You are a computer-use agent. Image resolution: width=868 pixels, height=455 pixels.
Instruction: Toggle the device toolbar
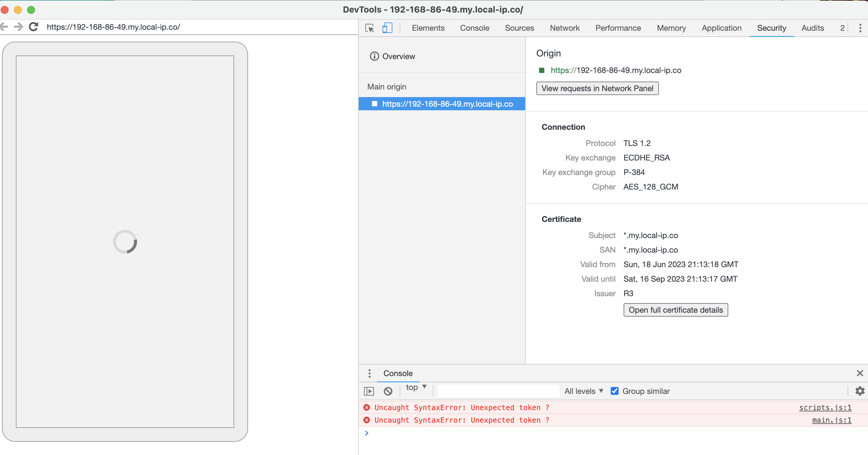click(387, 28)
